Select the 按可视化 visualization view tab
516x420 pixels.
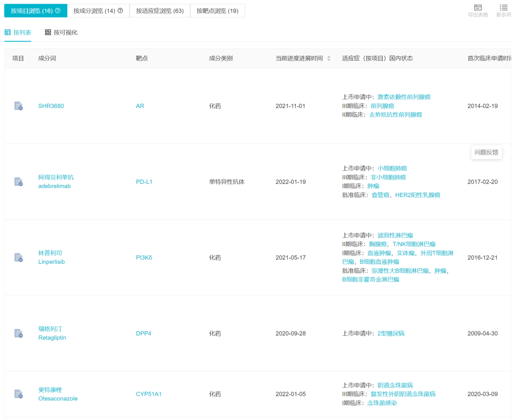tap(61, 32)
